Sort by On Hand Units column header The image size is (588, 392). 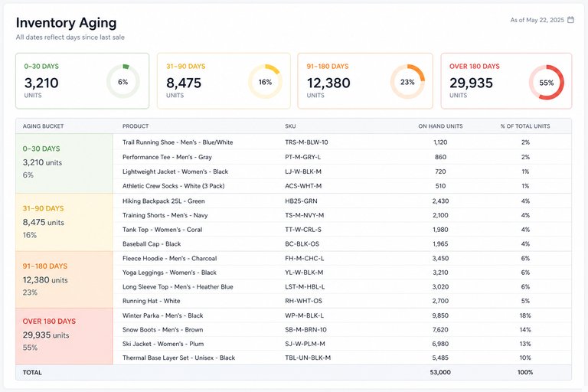point(440,126)
